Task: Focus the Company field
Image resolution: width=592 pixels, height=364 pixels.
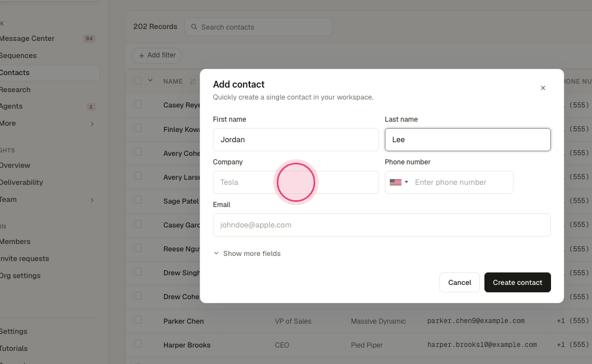Action: coord(295,182)
